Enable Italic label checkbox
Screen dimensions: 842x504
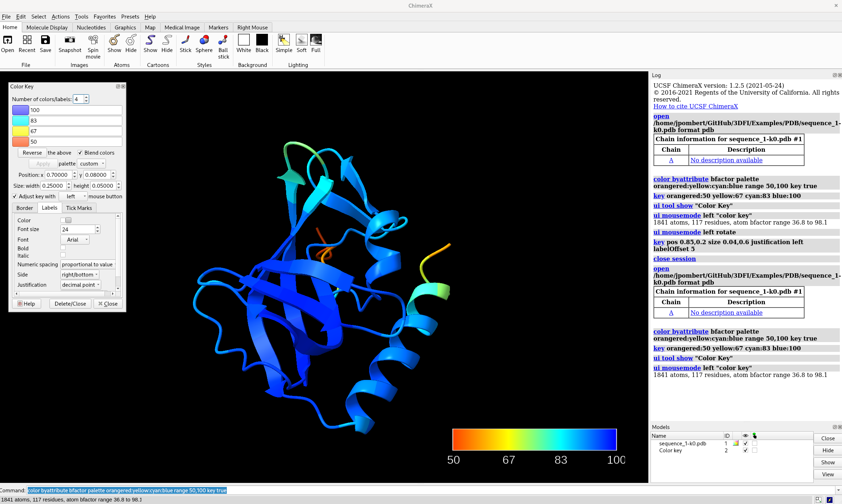(63, 255)
